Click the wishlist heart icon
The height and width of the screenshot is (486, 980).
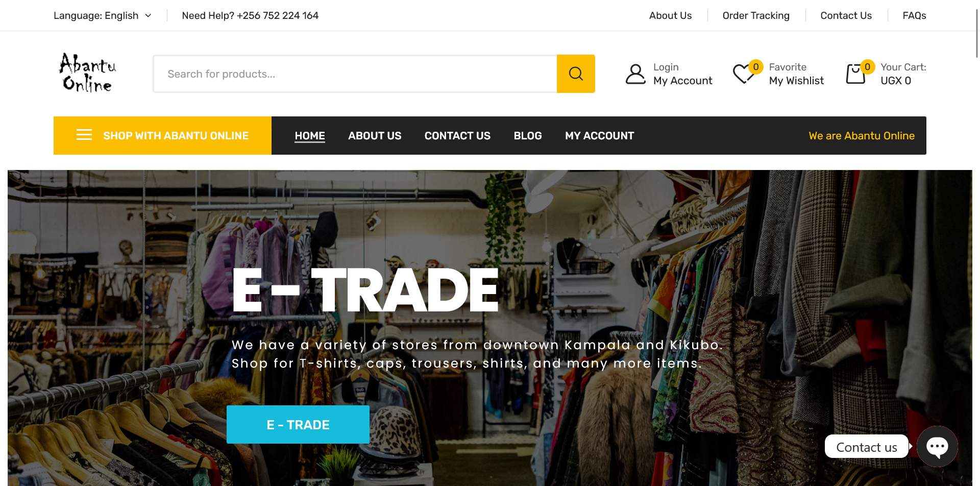(x=744, y=74)
